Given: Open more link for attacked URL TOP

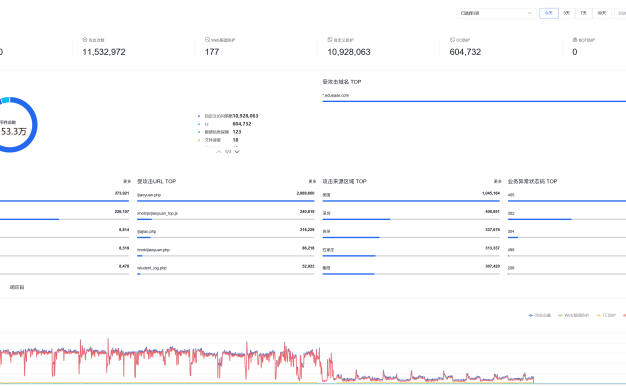Looking at the screenshot, I should click(x=312, y=181).
